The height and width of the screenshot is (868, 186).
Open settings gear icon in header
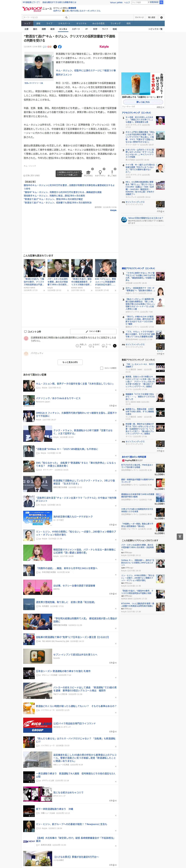click(x=161, y=18)
